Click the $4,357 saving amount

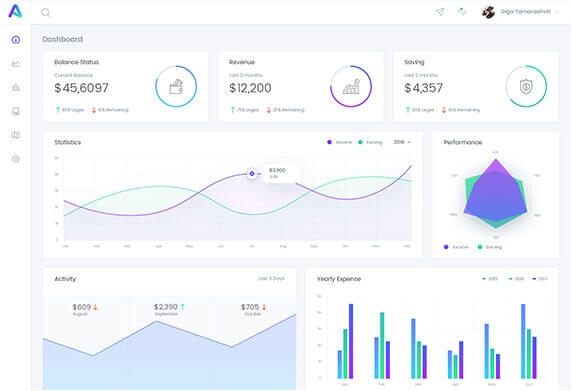(424, 88)
